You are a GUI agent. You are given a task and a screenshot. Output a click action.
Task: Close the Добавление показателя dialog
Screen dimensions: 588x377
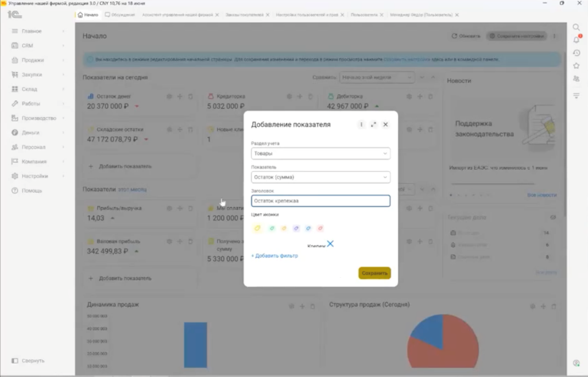click(x=385, y=125)
